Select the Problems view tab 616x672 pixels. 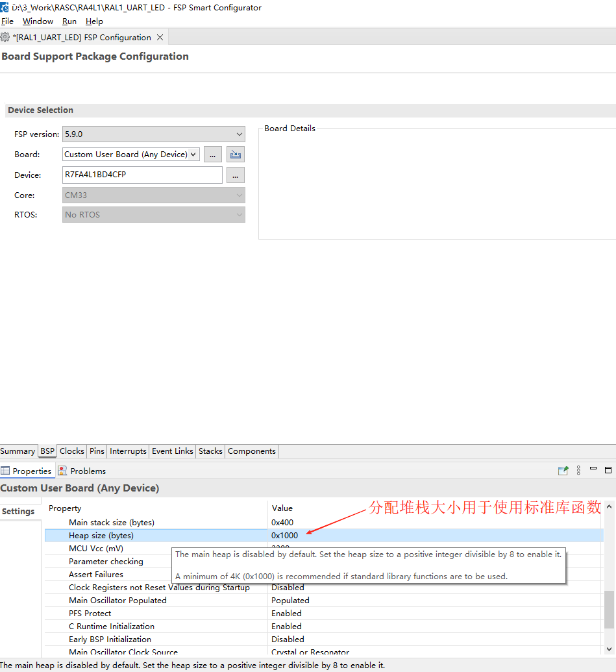82,471
